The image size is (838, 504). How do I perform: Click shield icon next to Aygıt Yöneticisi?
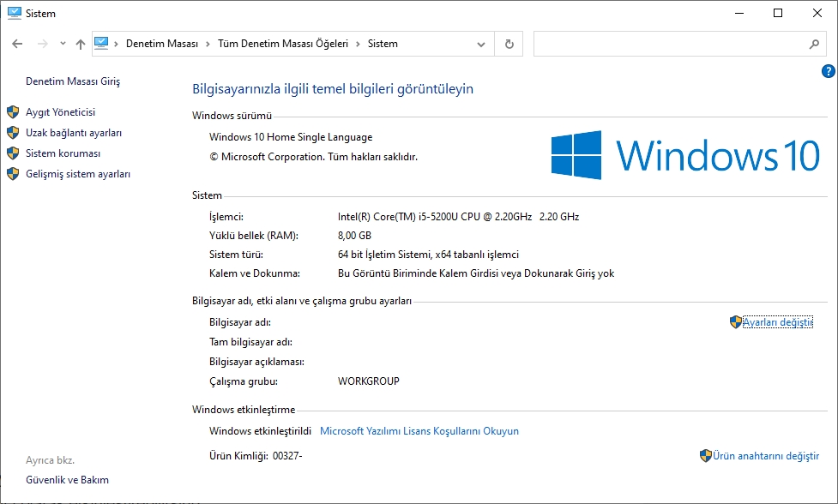point(13,112)
